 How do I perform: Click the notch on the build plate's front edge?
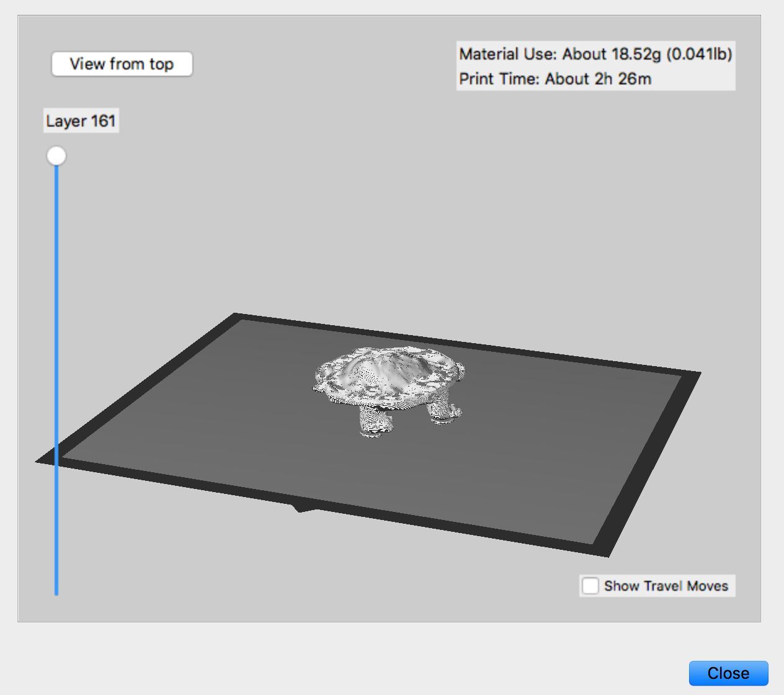pos(302,508)
